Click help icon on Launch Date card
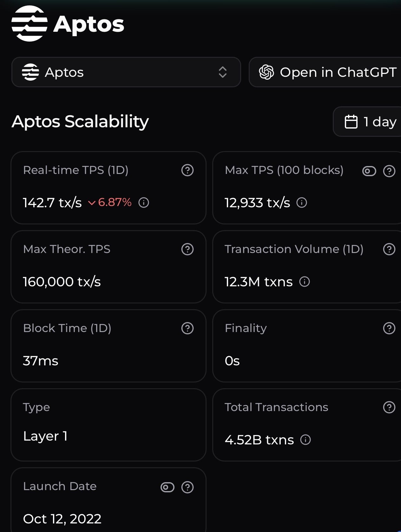The image size is (401, 532). point(187,487)
